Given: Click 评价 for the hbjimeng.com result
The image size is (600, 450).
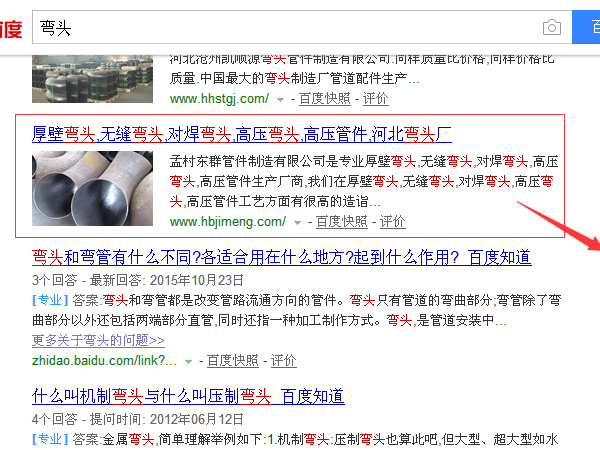Looking at the screenshot, I should [x=393, y=221].
